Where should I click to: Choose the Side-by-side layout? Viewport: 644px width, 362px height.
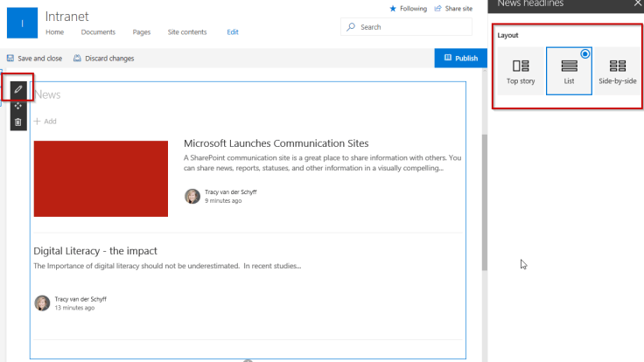point(617,71)
